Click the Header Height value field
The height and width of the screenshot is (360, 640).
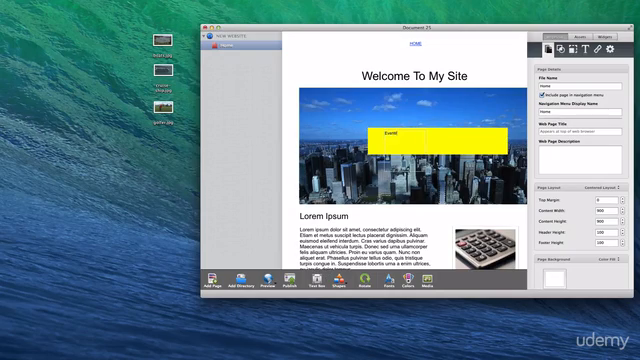(x=607, y=232)
